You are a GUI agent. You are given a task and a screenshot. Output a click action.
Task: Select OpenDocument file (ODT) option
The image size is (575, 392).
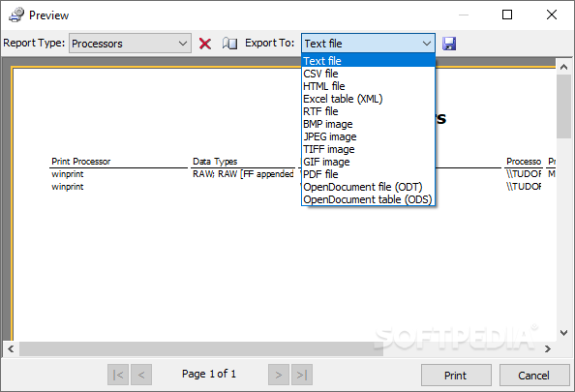[368, 187]
